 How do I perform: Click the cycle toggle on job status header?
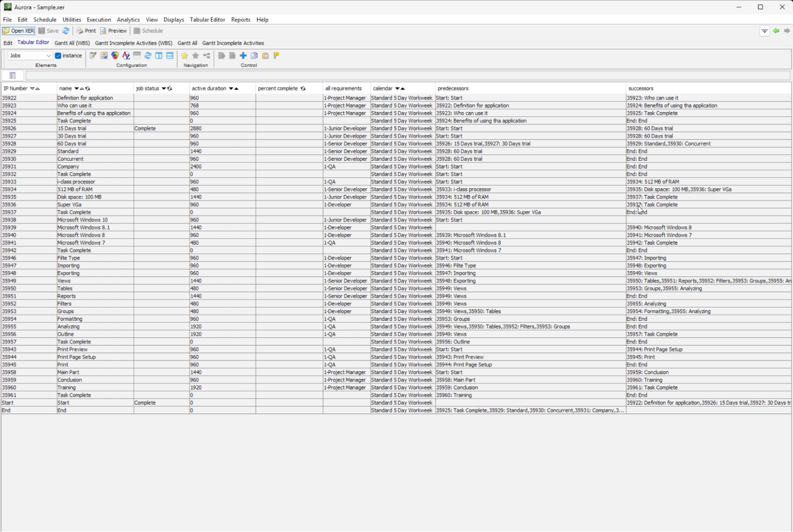click(170, 88)
